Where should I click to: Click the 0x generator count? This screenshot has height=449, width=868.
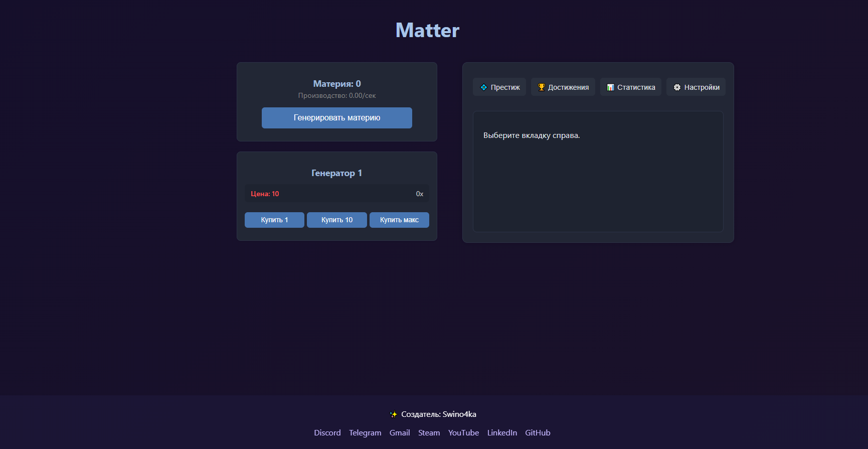click(420, 194)
